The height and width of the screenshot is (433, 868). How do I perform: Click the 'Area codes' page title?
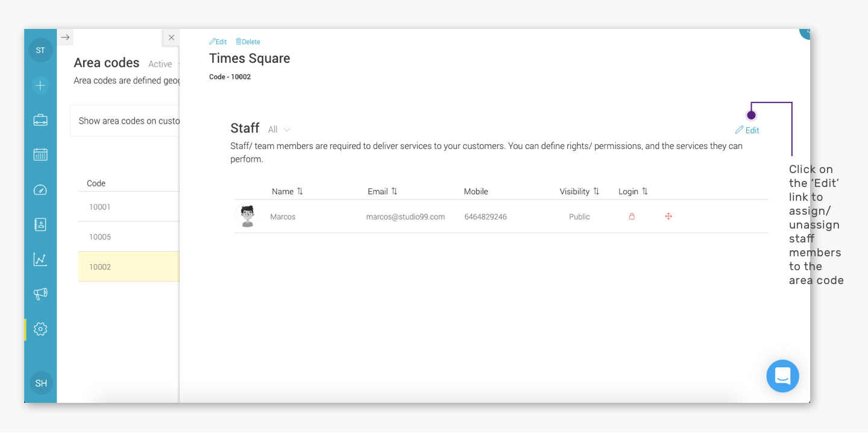point(107,63)
